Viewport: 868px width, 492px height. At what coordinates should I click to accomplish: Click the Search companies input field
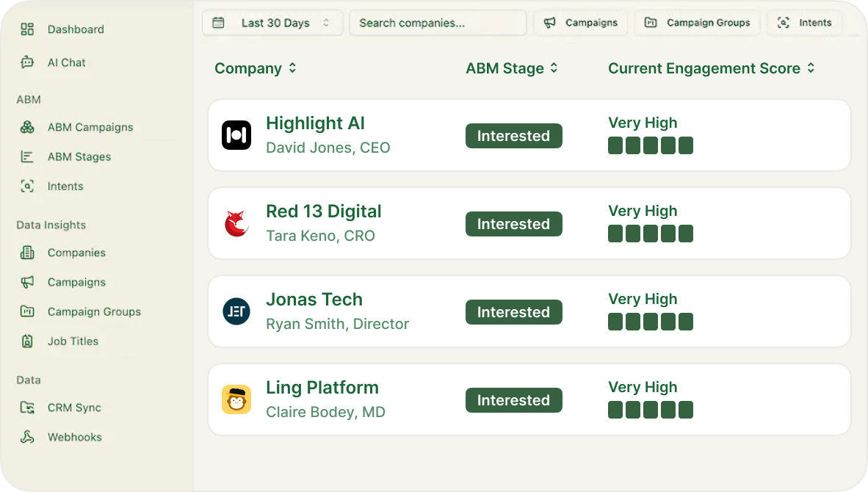[438, 23]
